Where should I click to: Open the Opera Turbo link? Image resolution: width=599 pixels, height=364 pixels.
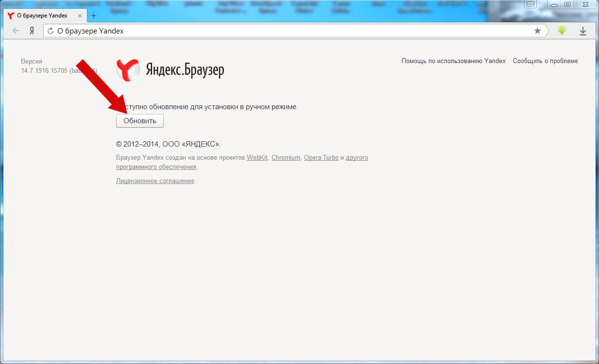(x=321, y=158)
